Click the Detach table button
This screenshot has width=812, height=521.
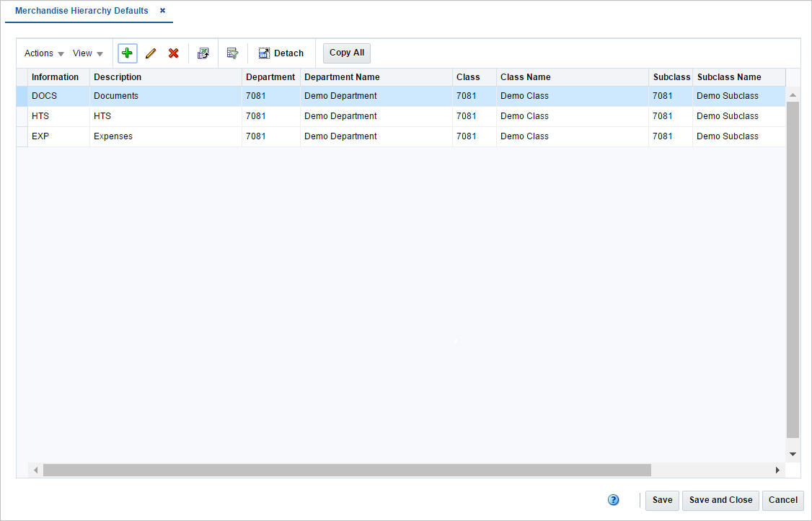point(281,53)
